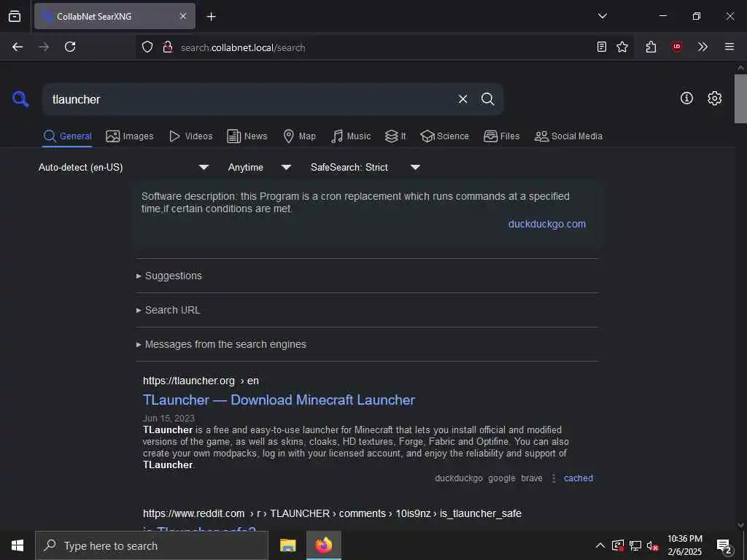Switch to the News tab
Screen dimensions: 747x560
(247, 136)
